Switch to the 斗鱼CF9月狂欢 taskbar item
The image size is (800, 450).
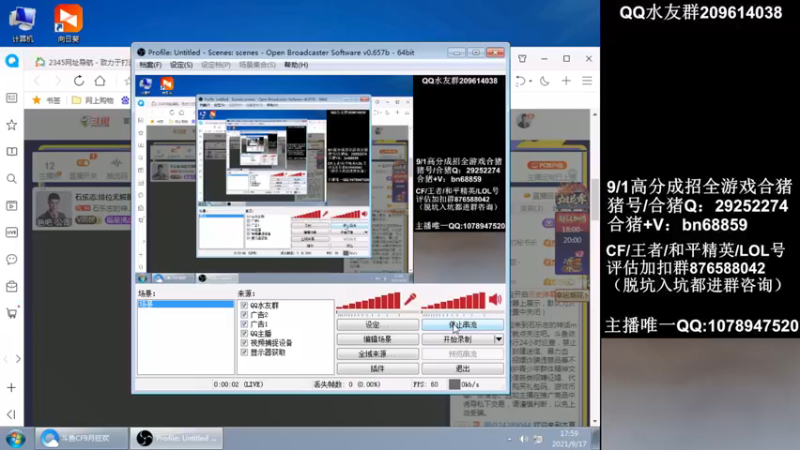[x=81, y=438]
